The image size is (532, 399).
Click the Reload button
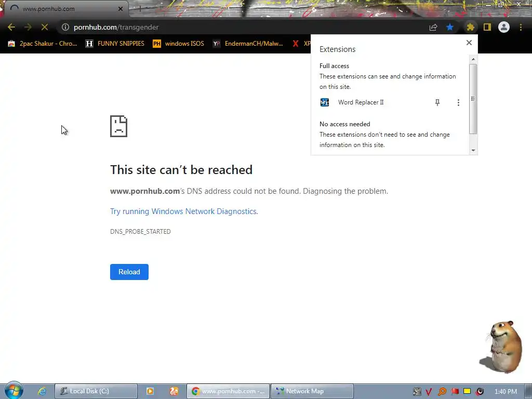[x=129, y=272]
